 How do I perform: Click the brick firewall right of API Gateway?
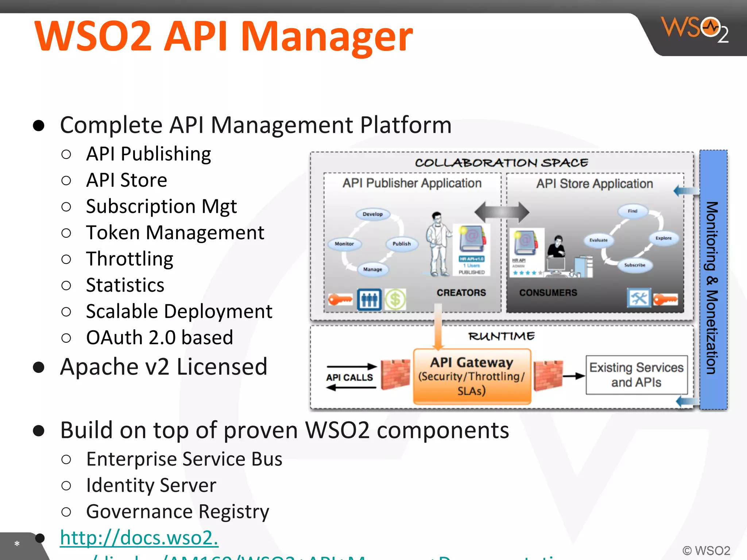tap(548, 376)
